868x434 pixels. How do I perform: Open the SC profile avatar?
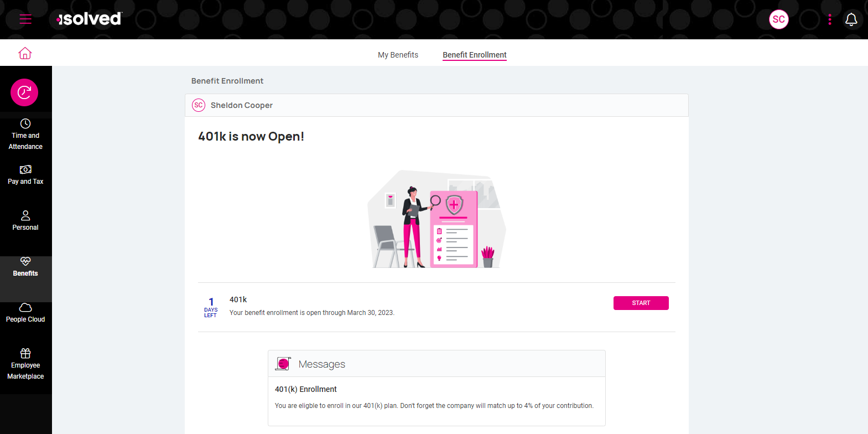click(x=779, y=19)
